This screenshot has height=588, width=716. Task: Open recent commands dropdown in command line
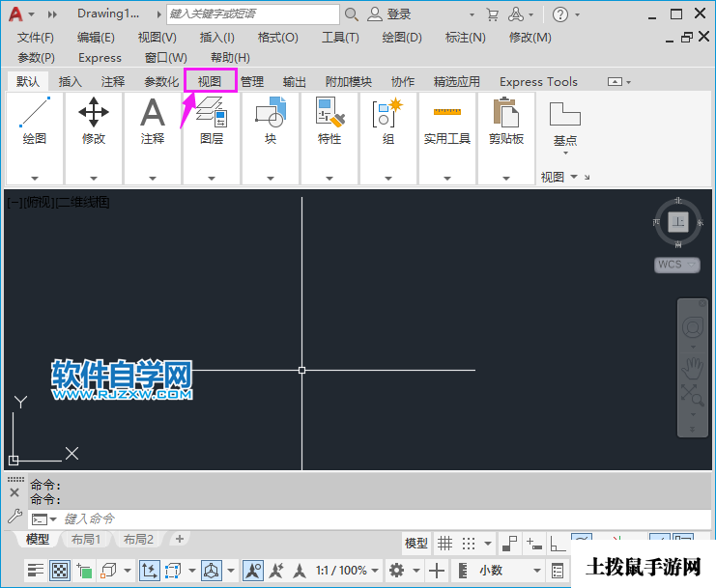coord(53,519)
